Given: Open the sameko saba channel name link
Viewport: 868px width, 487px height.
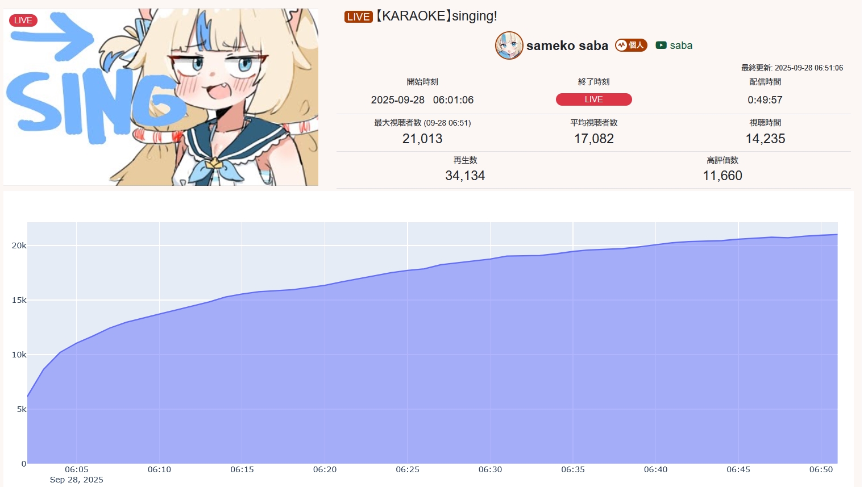Looking at the screenshot, I should click(567, 45).
